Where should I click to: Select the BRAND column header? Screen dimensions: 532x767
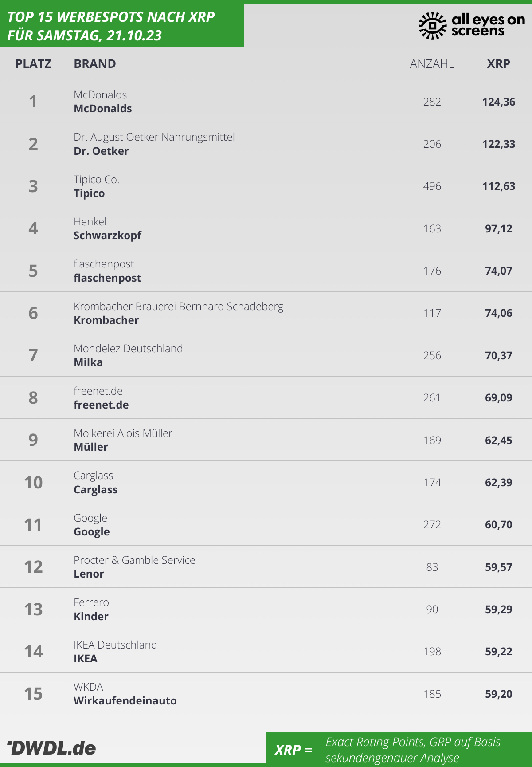95,64
